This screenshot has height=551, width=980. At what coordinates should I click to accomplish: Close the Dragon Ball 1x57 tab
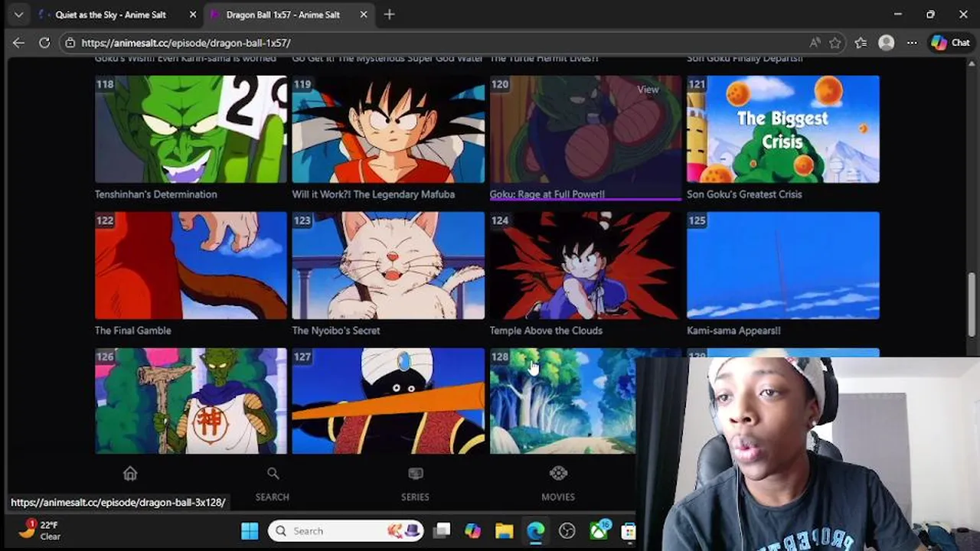(363, 15)
